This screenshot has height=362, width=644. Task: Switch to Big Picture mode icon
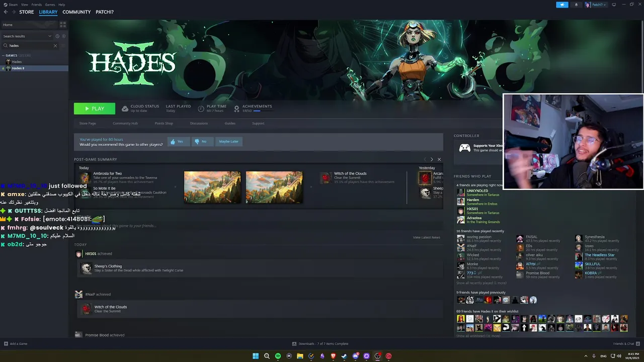pyautogui.click(x=614, y=5)
